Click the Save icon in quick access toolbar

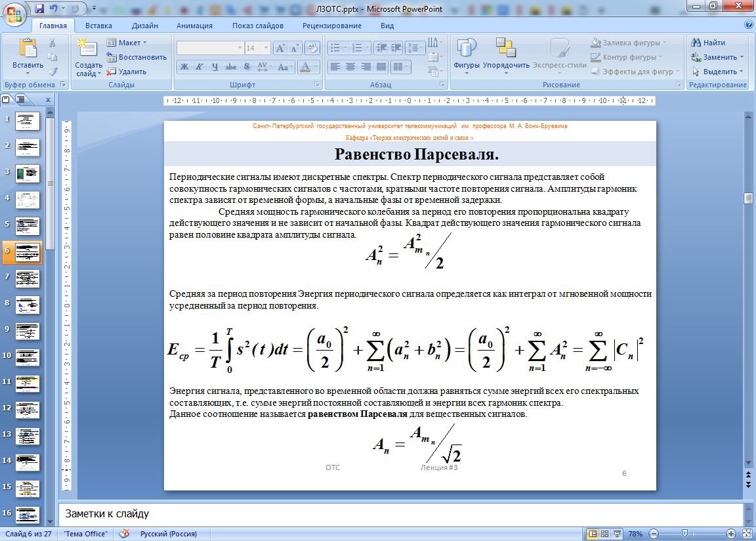(39, 9)
